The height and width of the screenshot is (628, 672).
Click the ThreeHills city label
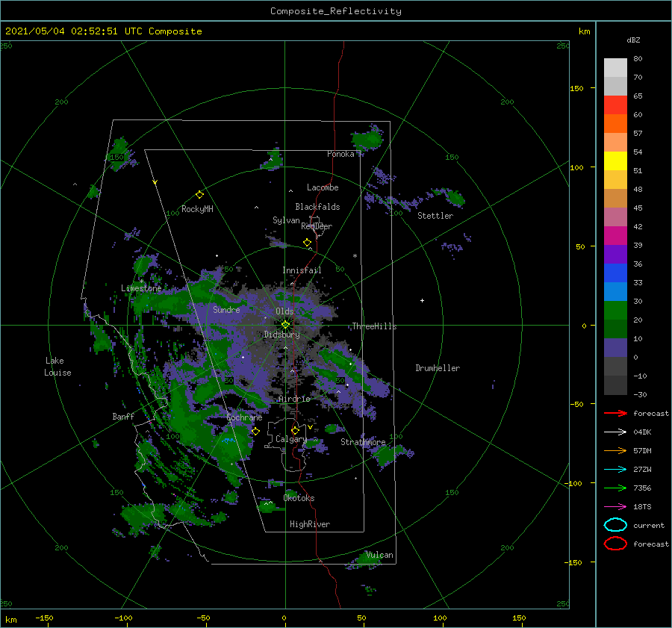(x=375, y=326)
